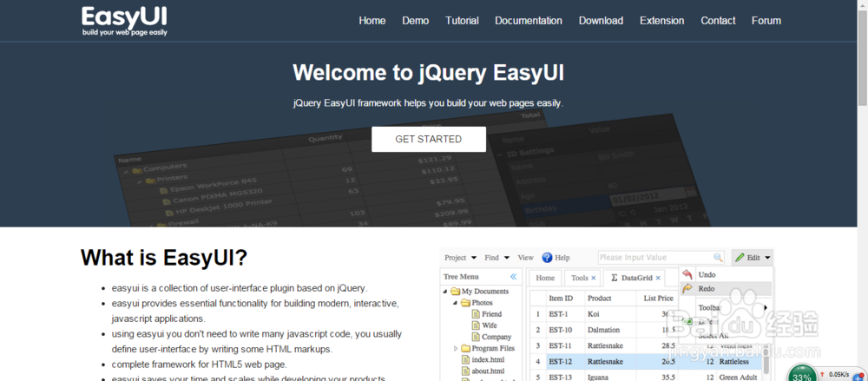Viewport: 868px width, 381px height.
Task: Click the Item ID column header
Action: point(564,298)
